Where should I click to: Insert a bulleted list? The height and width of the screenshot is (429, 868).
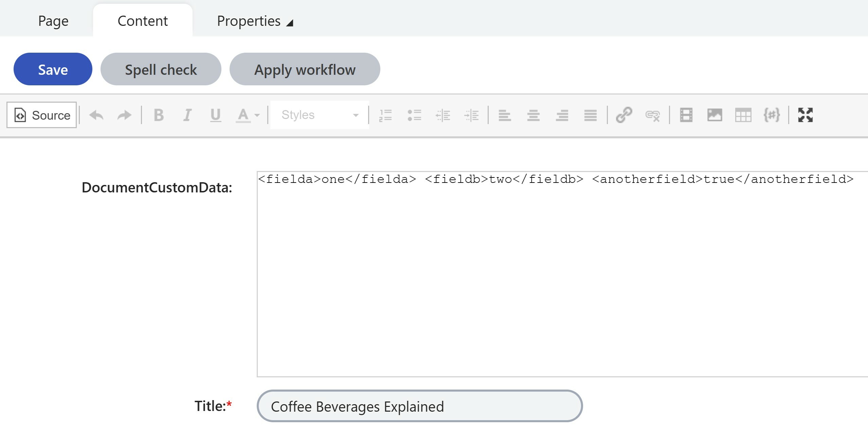click(x=414, y=115)
